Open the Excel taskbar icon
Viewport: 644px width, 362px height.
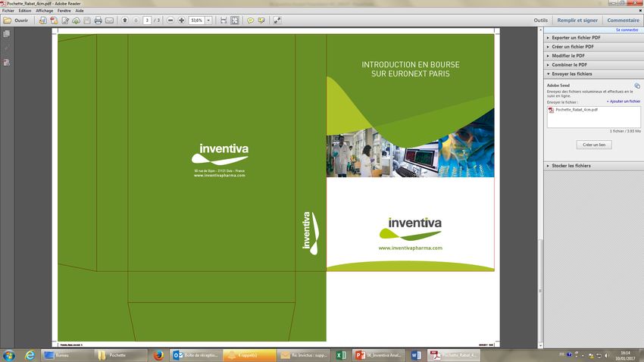341,355
